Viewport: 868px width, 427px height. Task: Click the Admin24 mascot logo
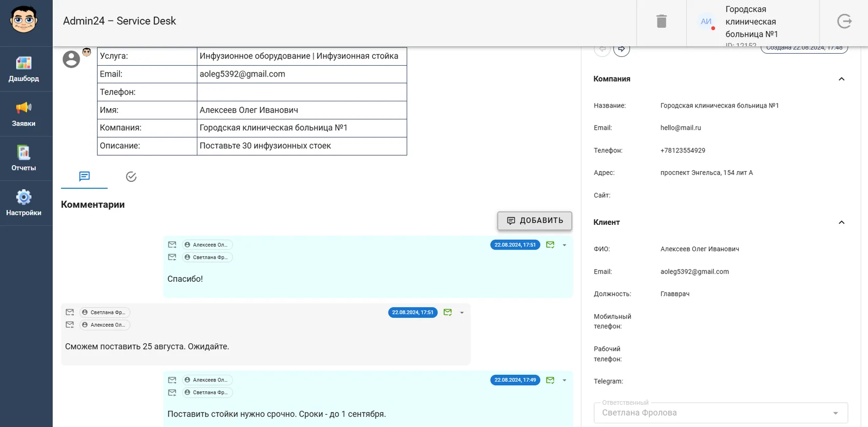tap(24, 20)
